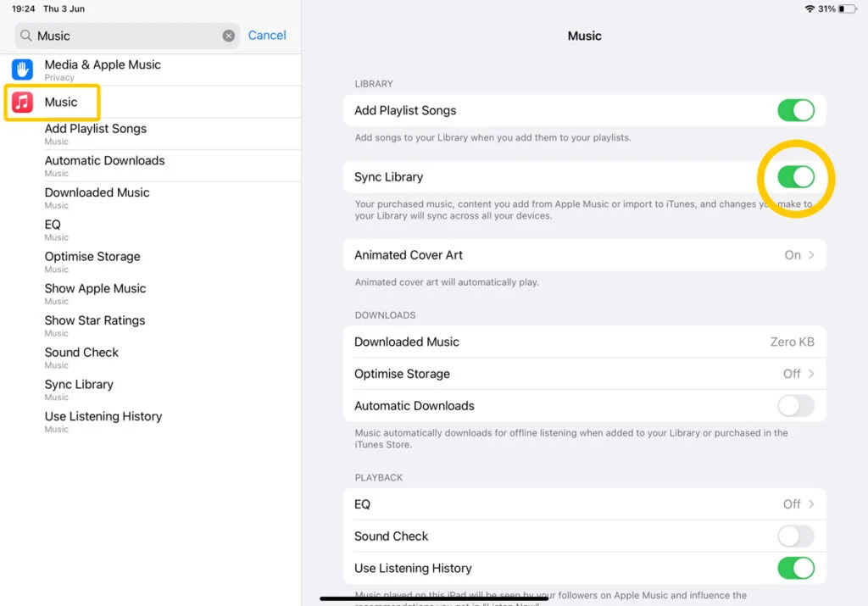868x606 pixels.
Task: Click 'Animated cover art will automatically play' text
Action: (x=447, y=282)
